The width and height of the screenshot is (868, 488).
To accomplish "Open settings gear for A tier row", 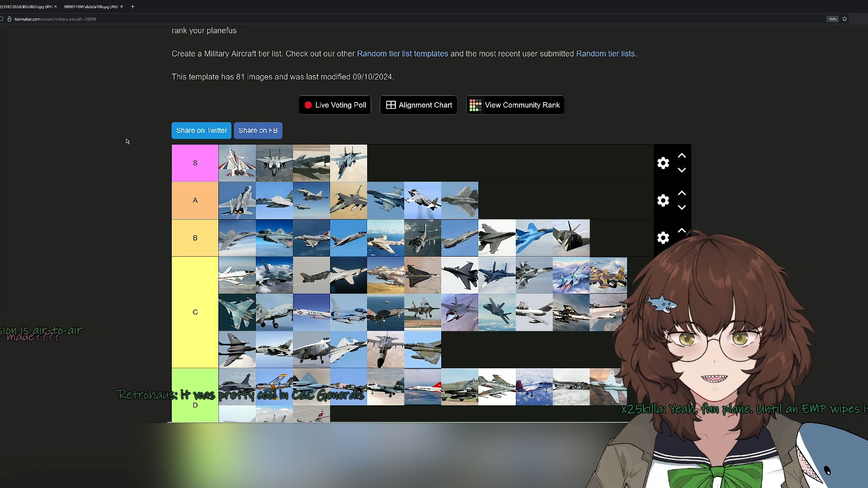I will [x=663, y=201].
